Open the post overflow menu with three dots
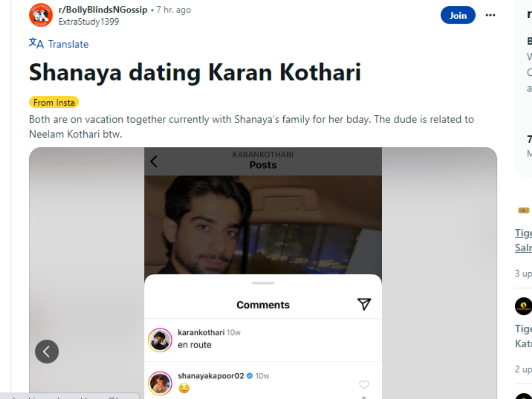532x399 pixels. point(490,15)
